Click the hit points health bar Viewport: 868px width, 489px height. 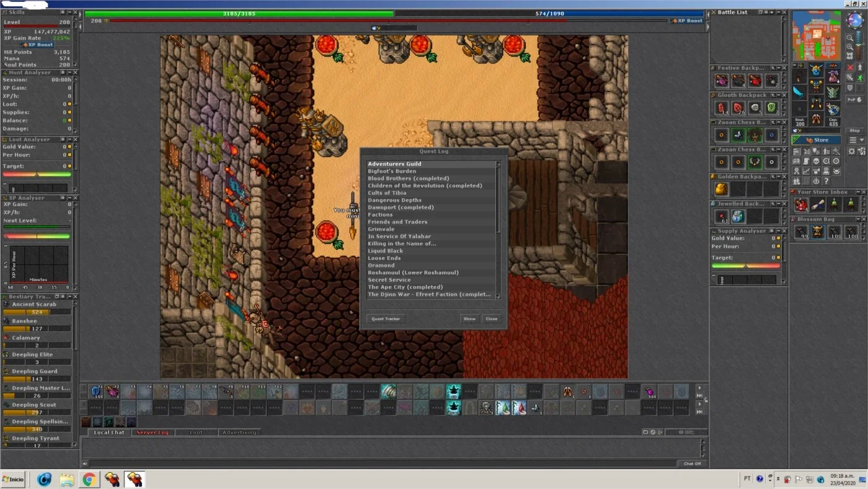point(239,13)
